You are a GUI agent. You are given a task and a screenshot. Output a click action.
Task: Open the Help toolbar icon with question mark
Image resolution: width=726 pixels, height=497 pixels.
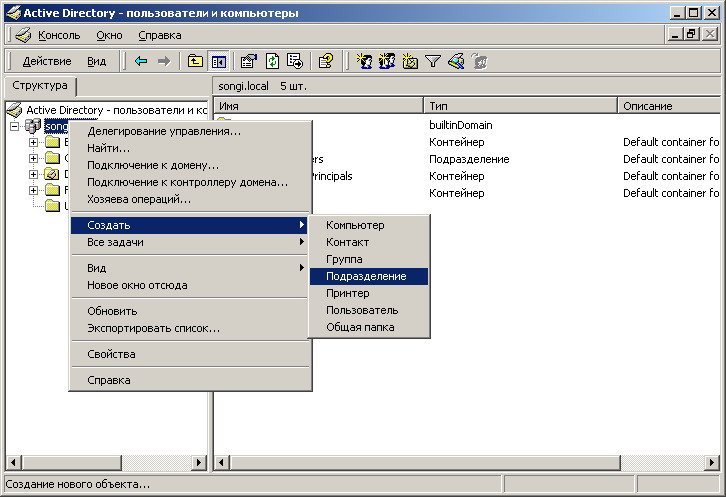(326, 61)
